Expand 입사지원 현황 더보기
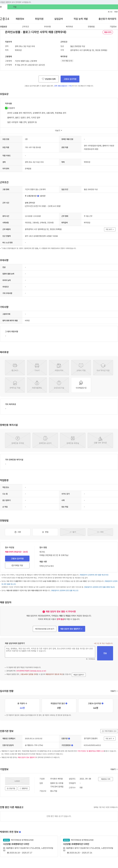 tap(114, 691)
